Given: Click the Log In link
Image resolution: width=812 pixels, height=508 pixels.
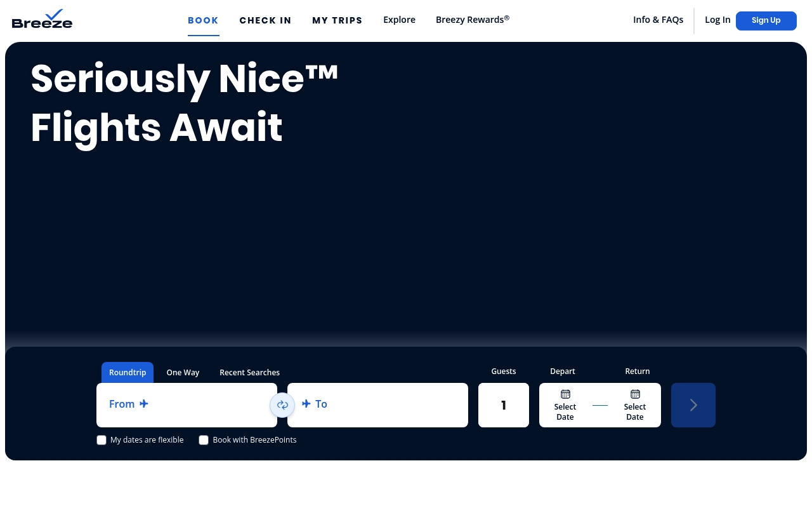Looking at the screenshot, I should pos(717,20).
